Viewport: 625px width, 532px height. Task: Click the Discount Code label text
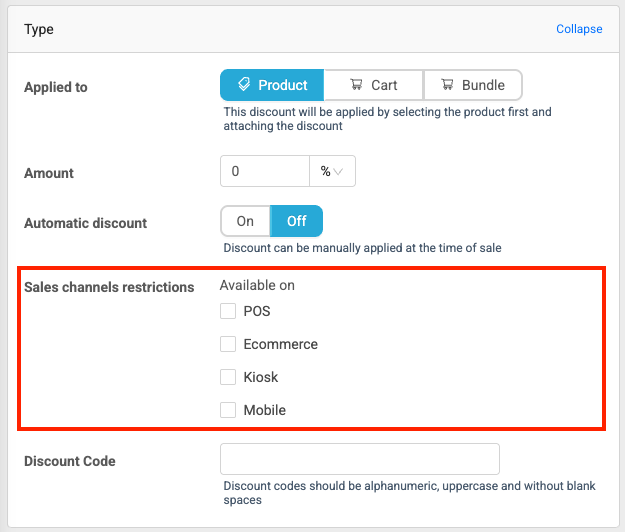pyautogui.click(x=70, y=461)
